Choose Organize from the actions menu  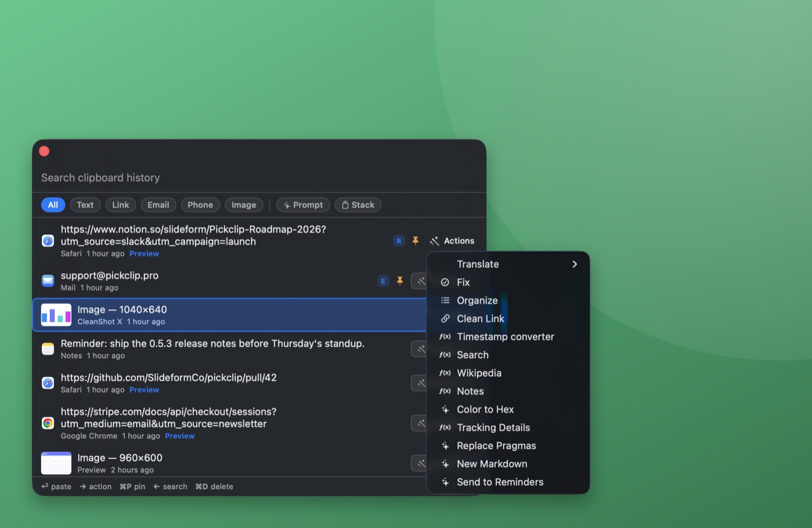[x=508, y=300]
